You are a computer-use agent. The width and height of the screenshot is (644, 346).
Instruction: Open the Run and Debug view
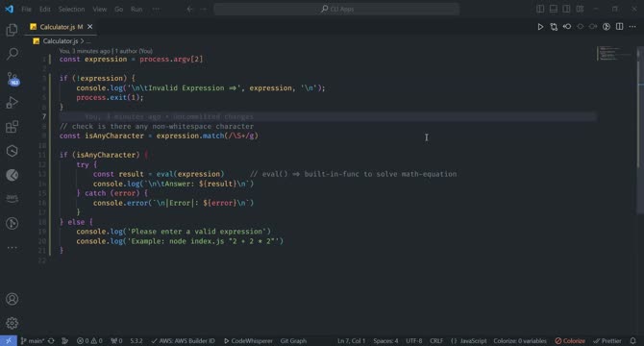[12, 102]
